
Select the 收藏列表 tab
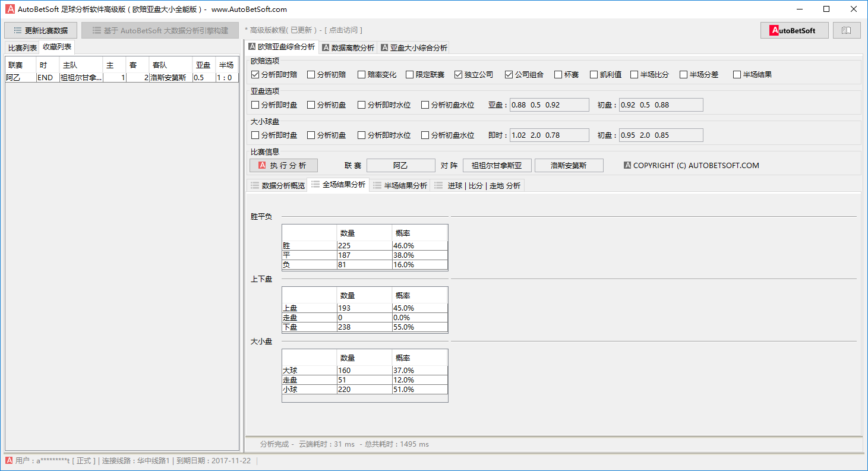(x=57, y=47)
